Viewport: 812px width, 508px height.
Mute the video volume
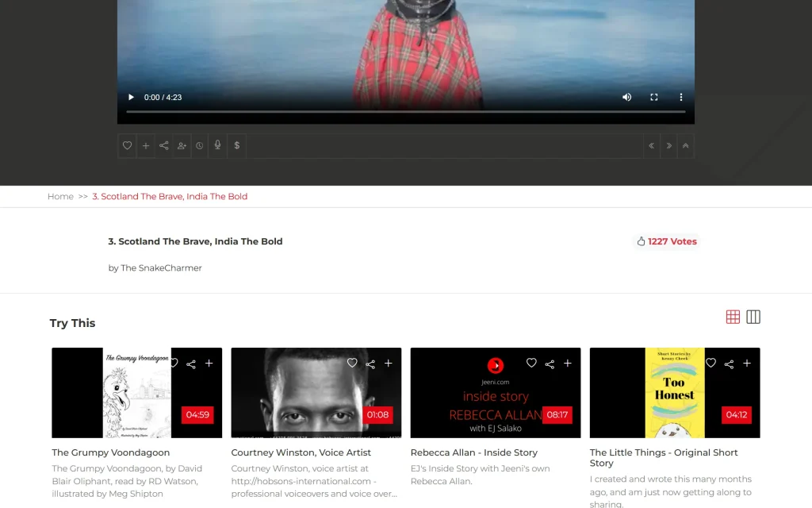[x=626, y=98]
